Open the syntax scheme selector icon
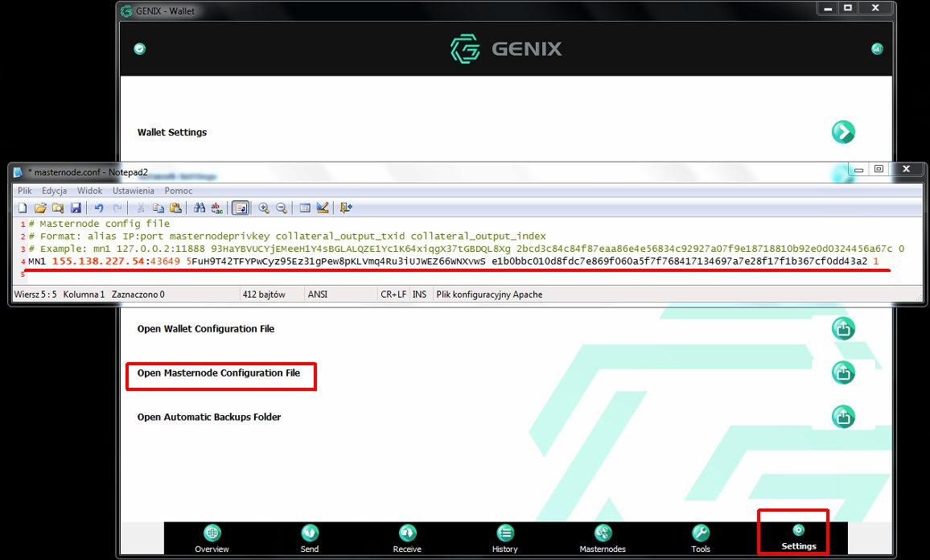The image size is (930, 560). 305,208
